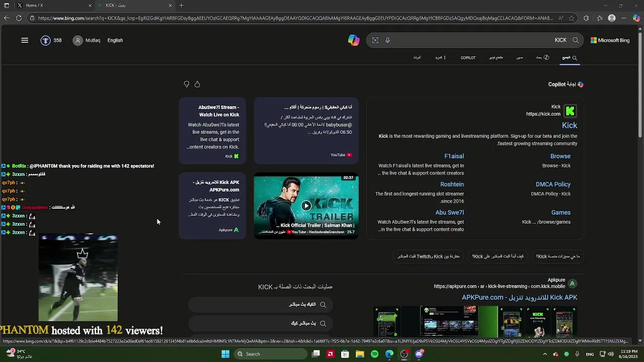Select the All results tab
Screen dimensions: 644x362
click(x=570, y=58)
